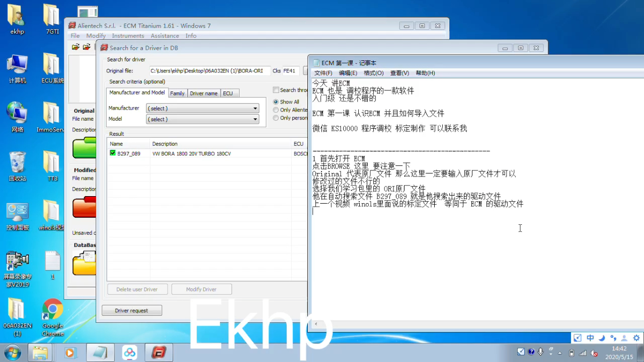Open the Manufacturer select dropdown
This screenshot has height=362, width=644.
[x=255, y=108]
